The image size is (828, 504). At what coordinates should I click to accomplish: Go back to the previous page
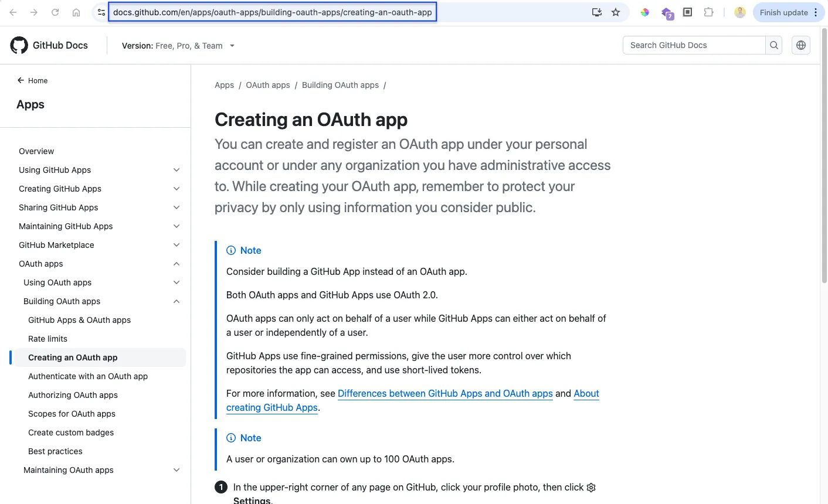pyautogui.click(x=13, y=12)
